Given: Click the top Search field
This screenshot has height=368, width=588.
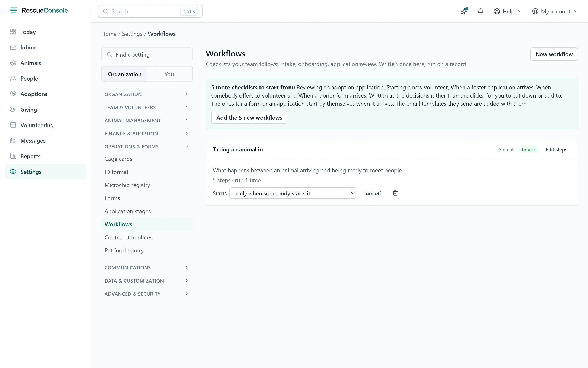Looking at the screenshot, I should click(x=150, y=11).
